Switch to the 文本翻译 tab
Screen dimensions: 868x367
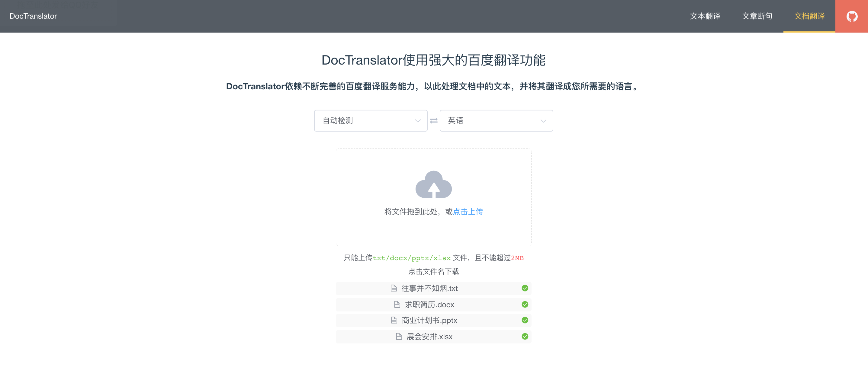[705, 16]
